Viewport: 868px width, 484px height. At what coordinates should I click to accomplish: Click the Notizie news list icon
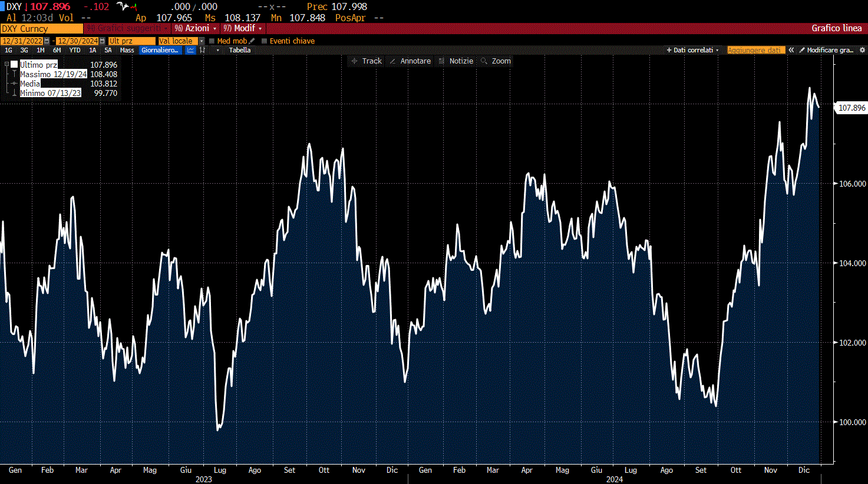tap(441, 61)
